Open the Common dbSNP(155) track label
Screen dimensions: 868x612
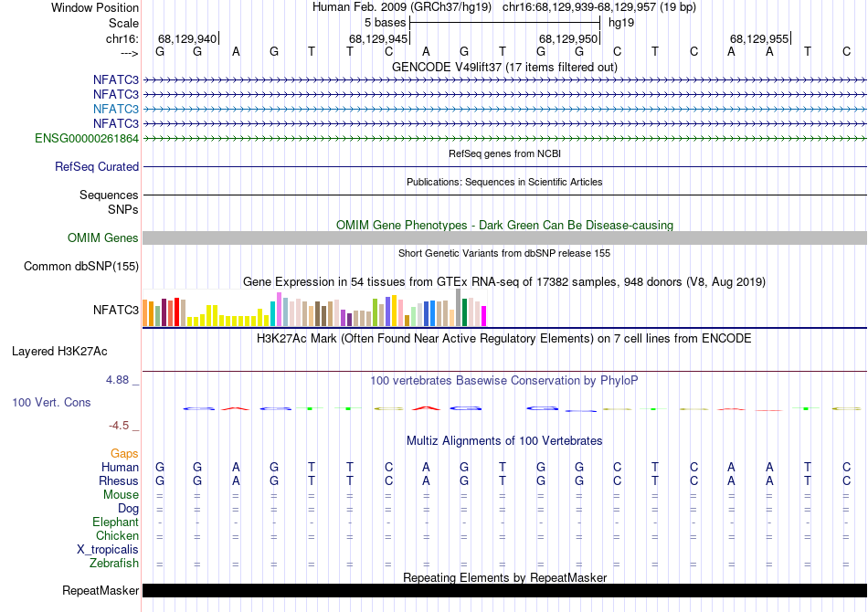click(x=80, y=267)
